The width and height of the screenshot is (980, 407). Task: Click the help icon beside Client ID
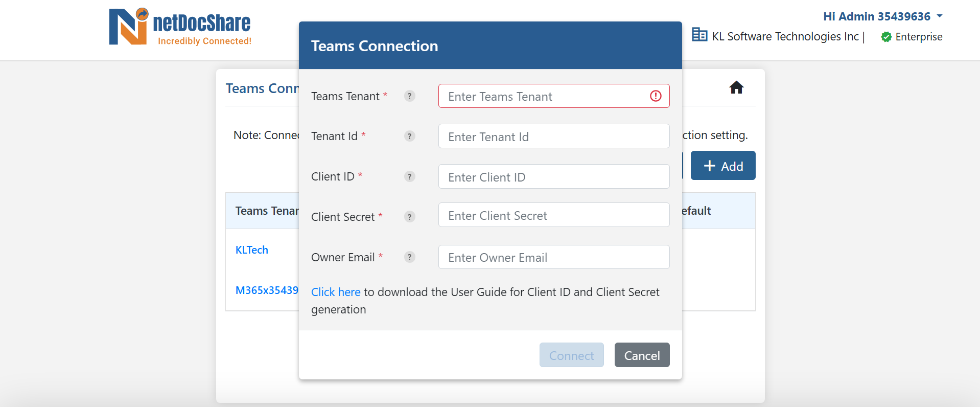point(409,176)
